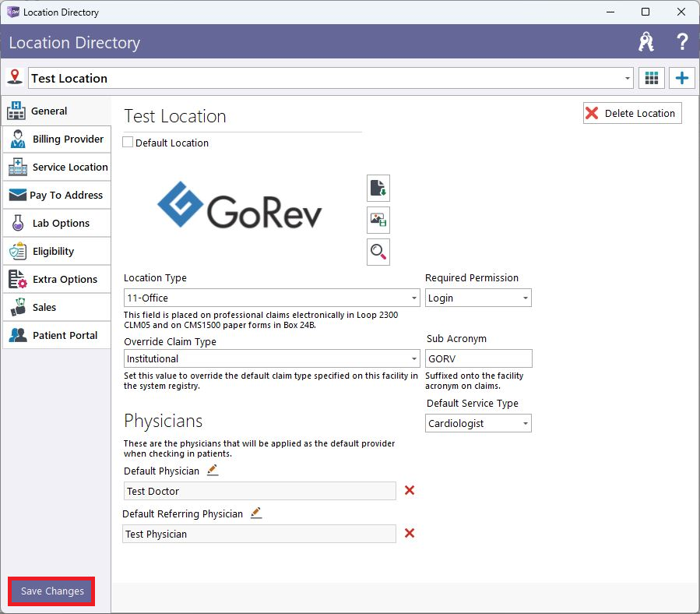This screenshot has width=700, height=614.
Task: Click the Physicians section heading
Action: tap(163, 421)
